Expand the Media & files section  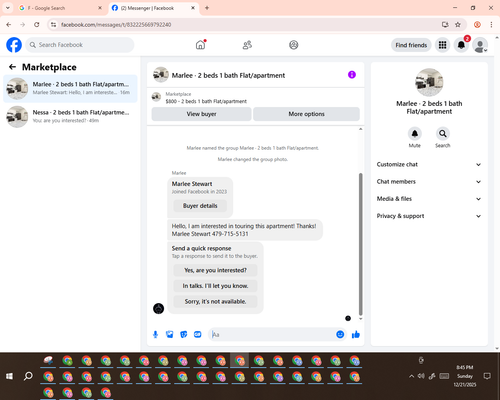click(x=429, y=199)
